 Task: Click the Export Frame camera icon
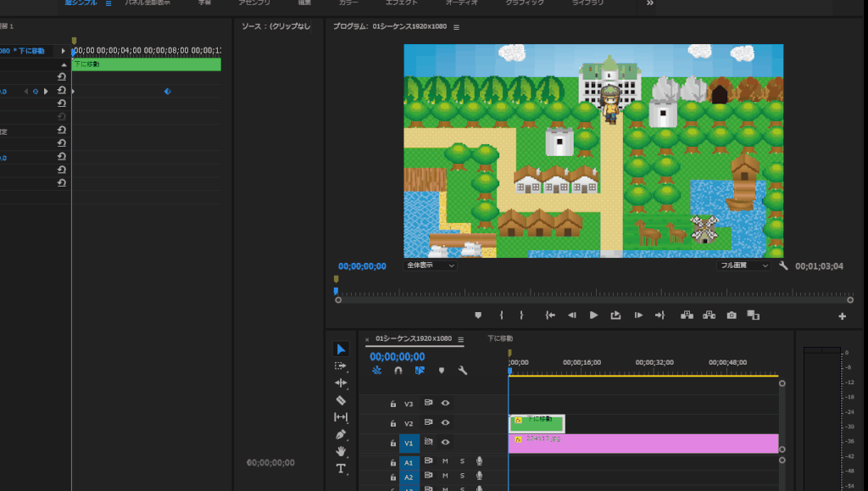[x=732, y=315]
